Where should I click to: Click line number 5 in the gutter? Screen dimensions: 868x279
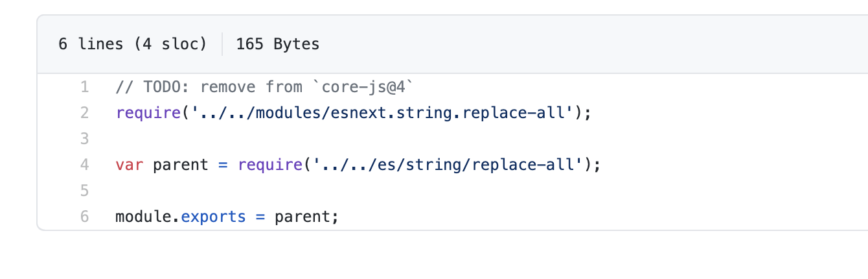click(84, 191)
